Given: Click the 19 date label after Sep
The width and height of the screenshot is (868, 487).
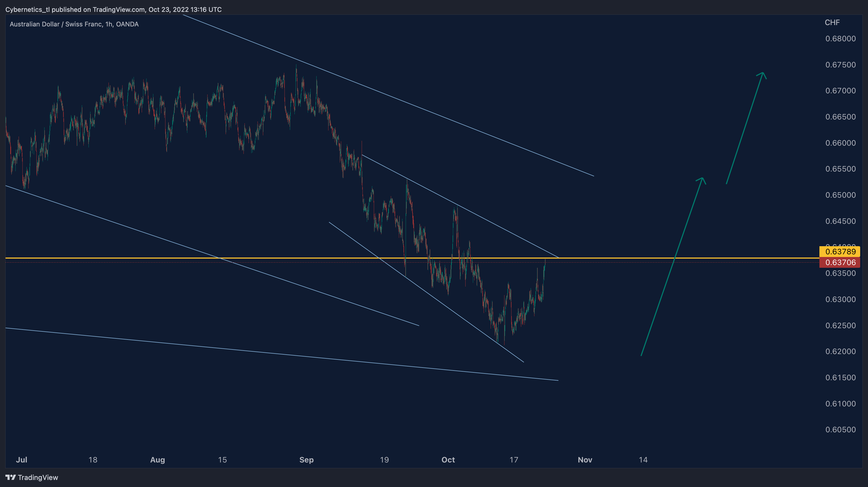Looking at the screenshot, I should pyautogui.click(x=384, y=460).
